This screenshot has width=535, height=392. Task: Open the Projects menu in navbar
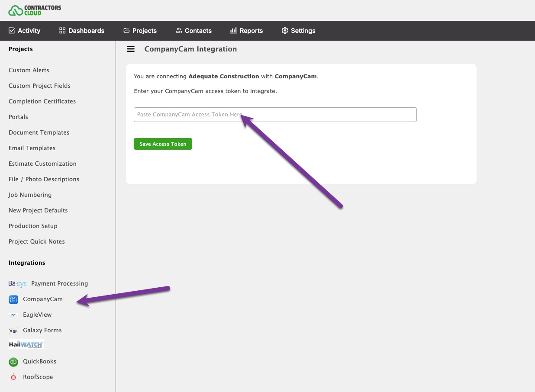[140, 31]
